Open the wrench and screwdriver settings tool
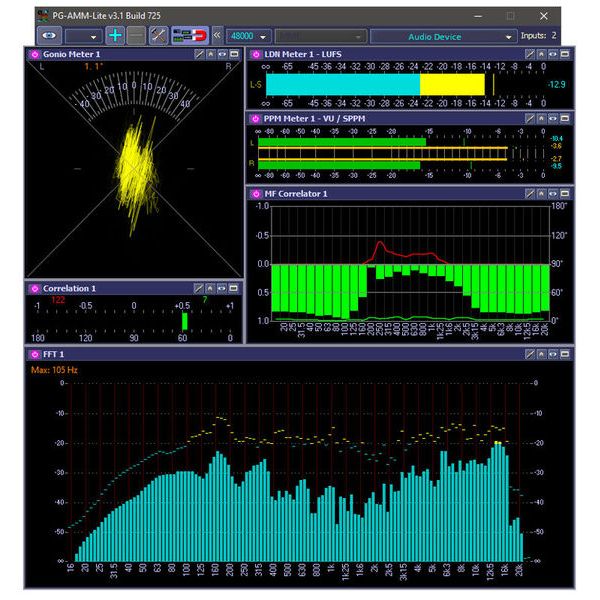The height and width of the screenshot is (600, 600). pyautogui.click(x=159, y=36)
